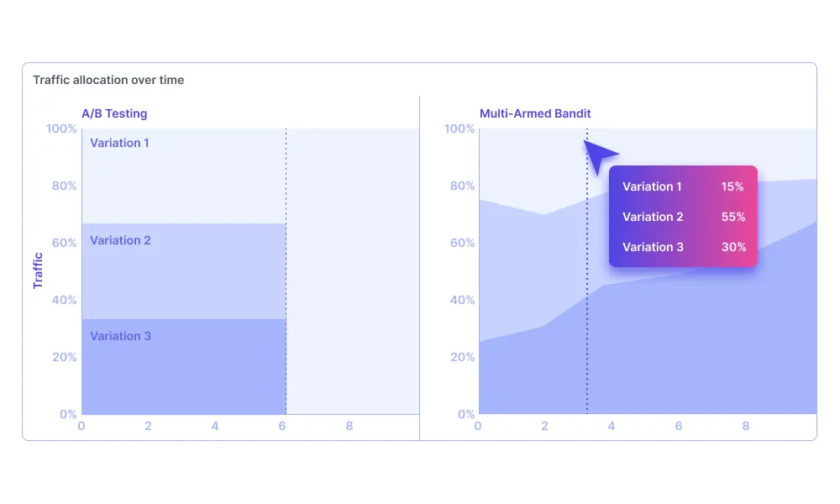Click the A/B Testing chart title
Screen dimensions: 840x504
pos(114,113)
